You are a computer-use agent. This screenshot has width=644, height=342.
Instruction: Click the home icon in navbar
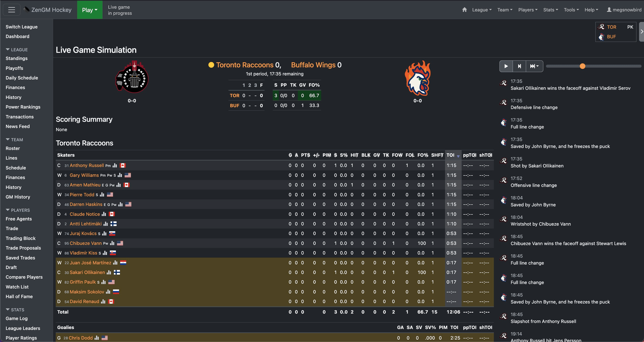[x=464, y=10]
